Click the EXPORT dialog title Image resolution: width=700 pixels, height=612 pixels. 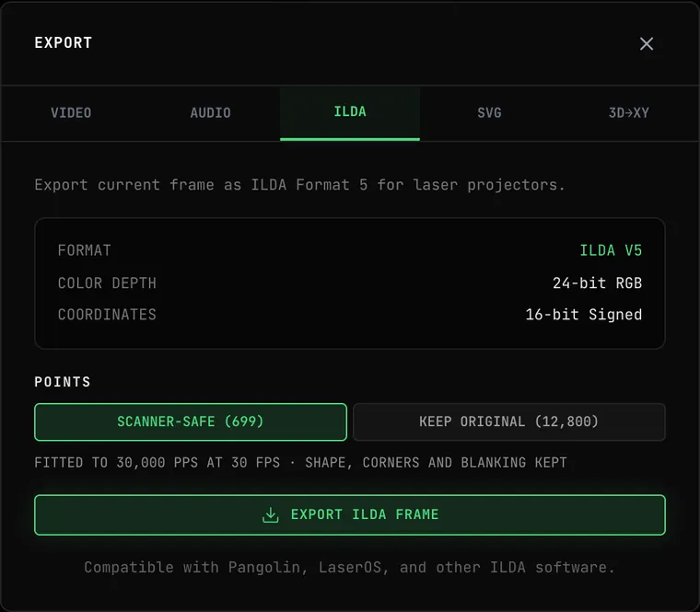tap(64, 43)
